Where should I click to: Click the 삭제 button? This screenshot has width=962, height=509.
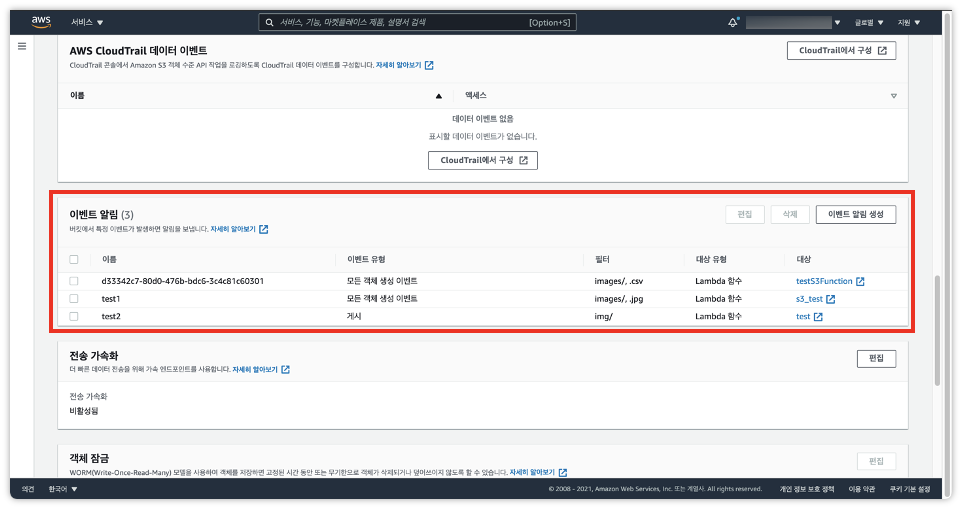click(x=790, y=214)
